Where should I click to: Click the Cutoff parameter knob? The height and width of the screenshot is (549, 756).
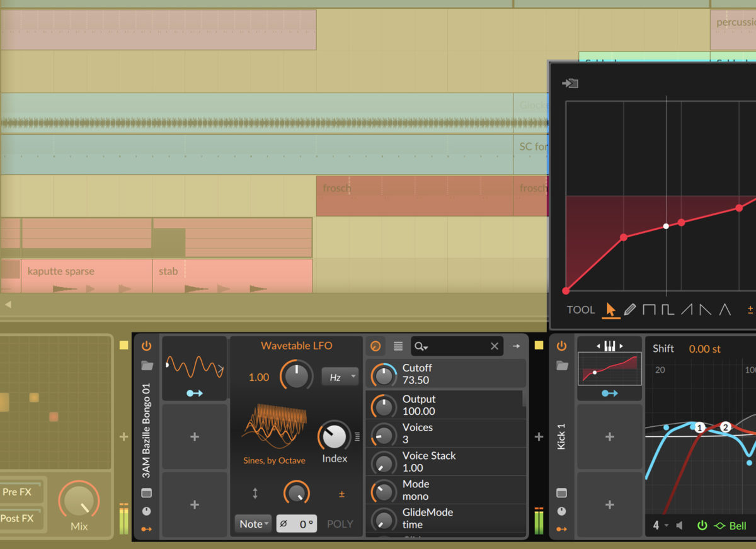pyautogui.click(x=384, y=375)
